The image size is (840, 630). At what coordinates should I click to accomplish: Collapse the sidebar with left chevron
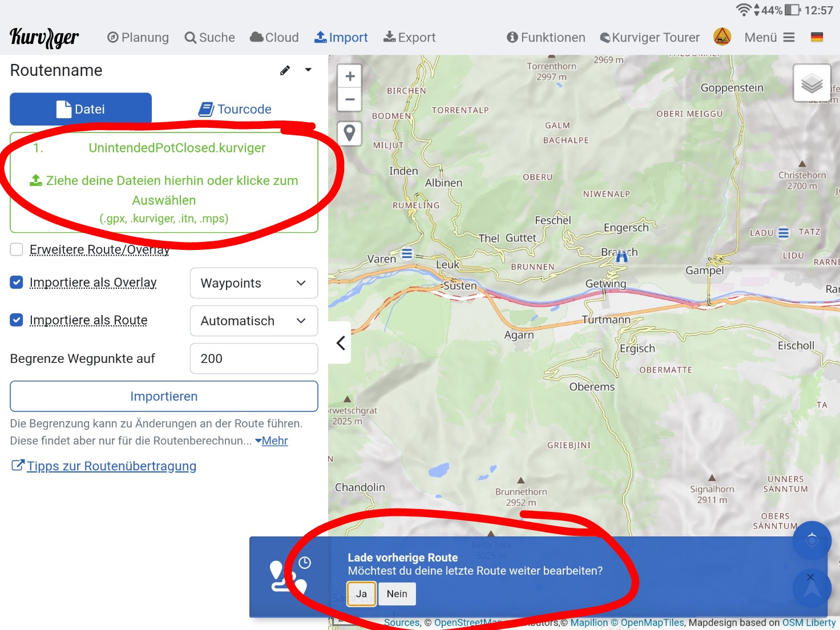(341, 343)
